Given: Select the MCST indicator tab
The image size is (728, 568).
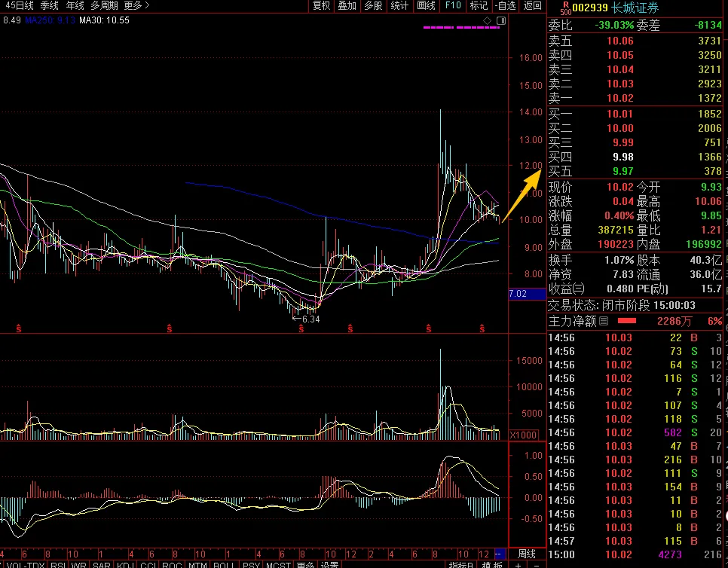Looking at the screenshot, I should click(x=278, y=565).
